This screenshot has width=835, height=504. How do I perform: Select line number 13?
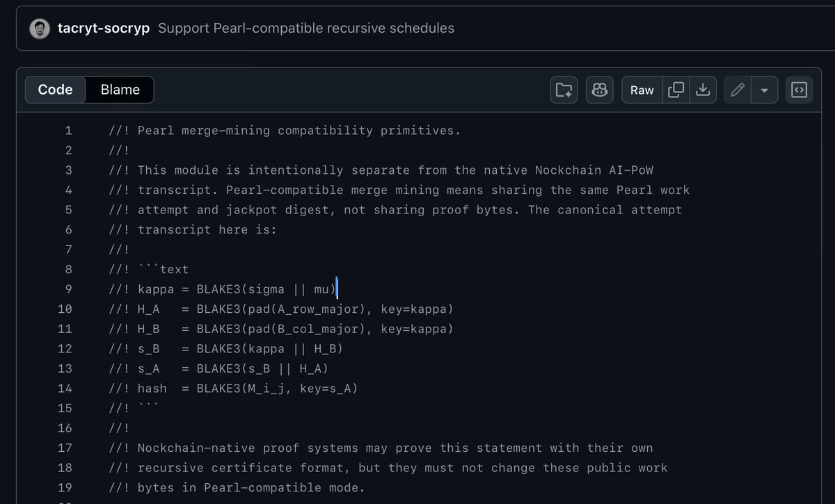pyautogui.click(x=65, y=368)
